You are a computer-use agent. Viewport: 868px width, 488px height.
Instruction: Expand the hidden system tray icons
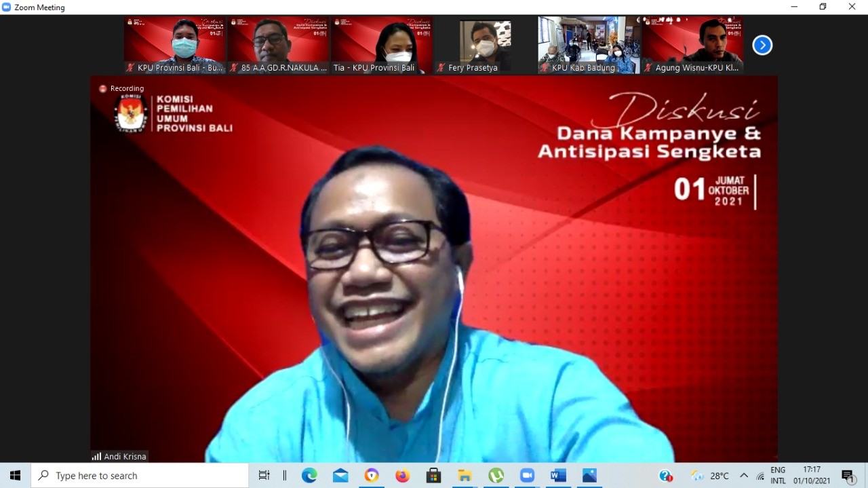coord(744,476)
